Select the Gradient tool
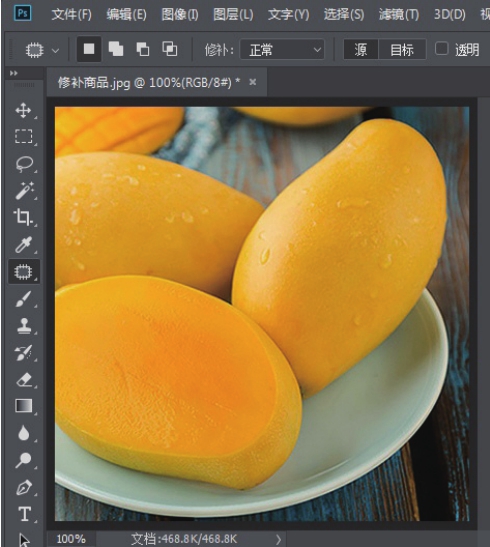This screenshot has width=490, height=547. (x=23, y=406)
